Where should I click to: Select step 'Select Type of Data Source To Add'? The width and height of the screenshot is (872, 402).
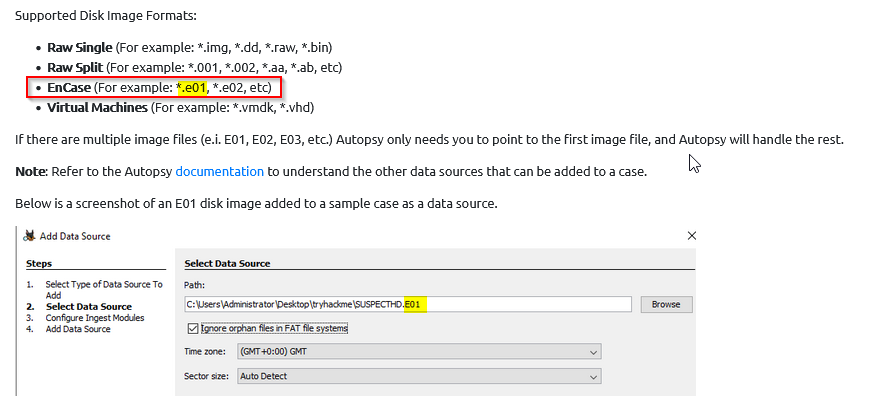click(104, 290)
